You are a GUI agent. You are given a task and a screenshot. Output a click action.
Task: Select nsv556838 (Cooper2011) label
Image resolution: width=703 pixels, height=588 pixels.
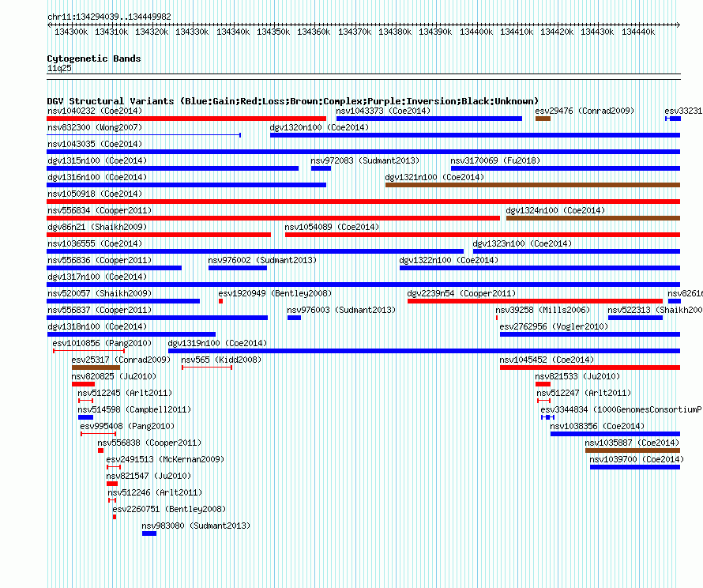click(149, 443)
